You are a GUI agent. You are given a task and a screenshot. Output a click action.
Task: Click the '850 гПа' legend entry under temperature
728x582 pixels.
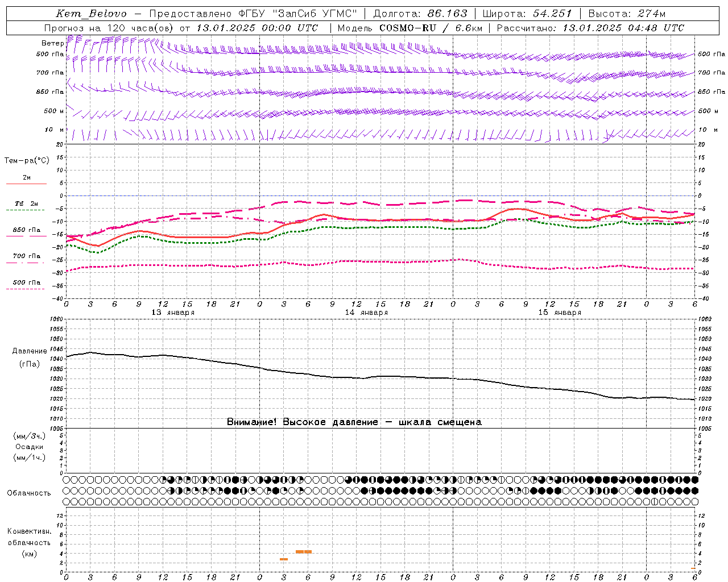(x=26, y=230)
